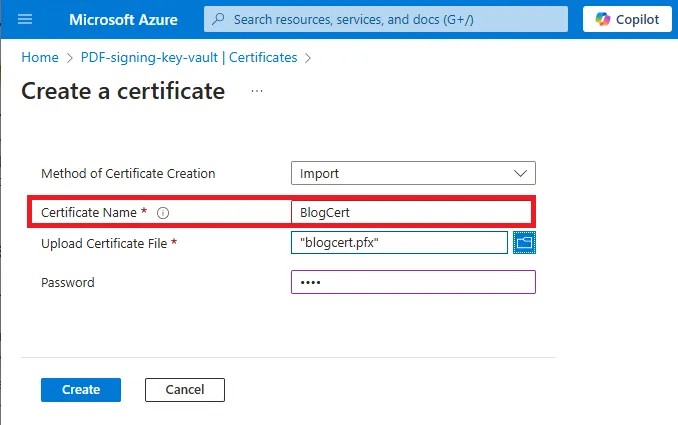Viewport: 678px width, 425px height.
Task: Open the more options ellipsis beside title
Action: [x=257, y=91]
